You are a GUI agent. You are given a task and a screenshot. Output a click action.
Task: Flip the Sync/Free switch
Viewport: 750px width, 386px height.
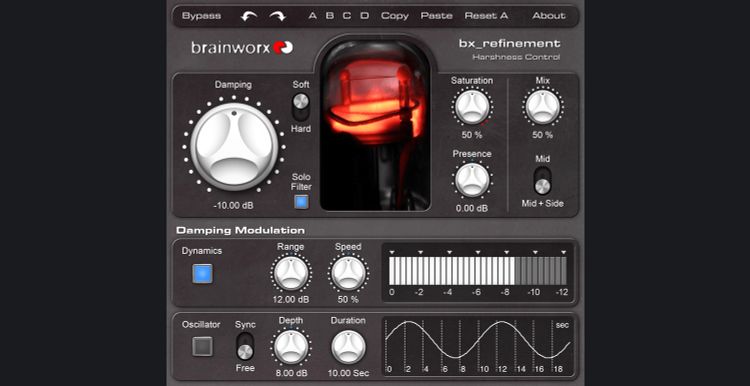(x=245, y=346)
